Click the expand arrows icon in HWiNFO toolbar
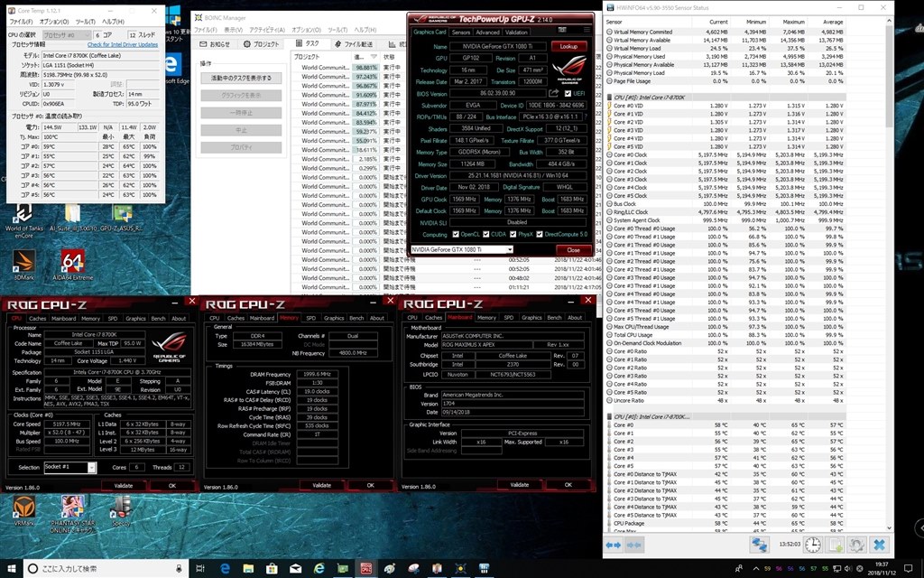 [614, 545]
